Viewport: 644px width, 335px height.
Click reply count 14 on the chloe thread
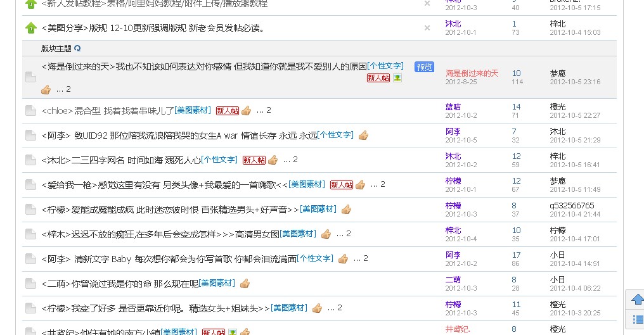516,107
